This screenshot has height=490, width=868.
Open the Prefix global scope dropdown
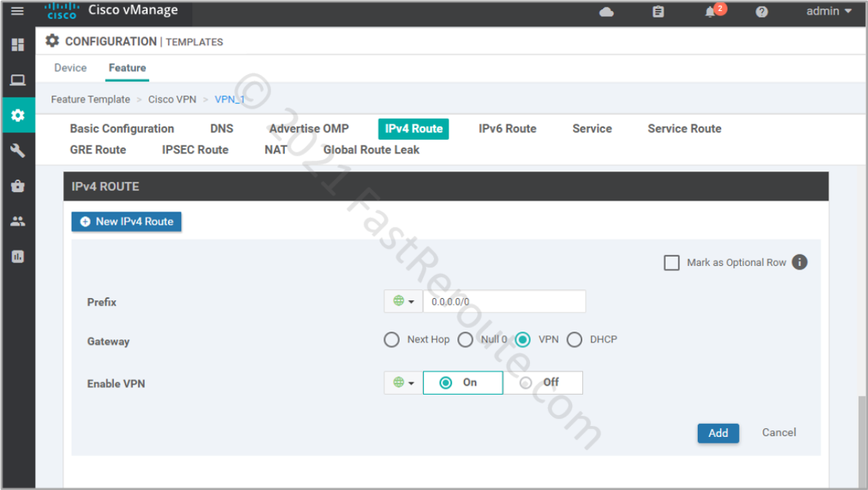point(403,302)
